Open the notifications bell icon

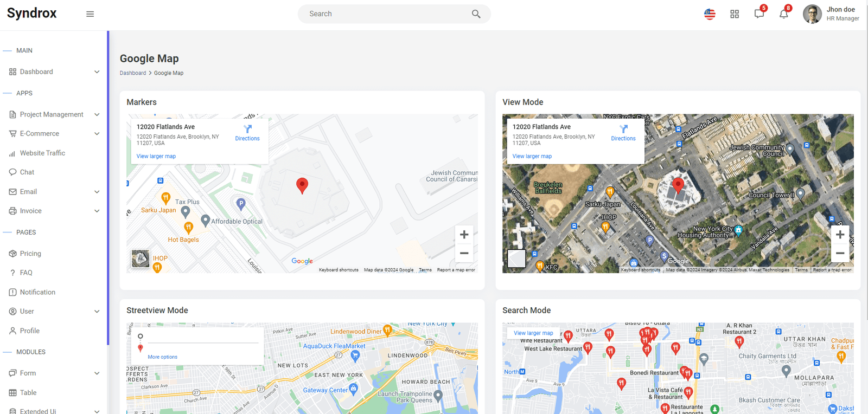[784, 14]
